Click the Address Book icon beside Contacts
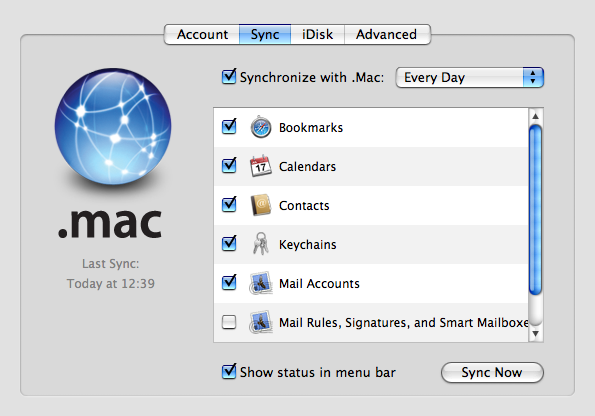595x416 pixels. point(261,205)
